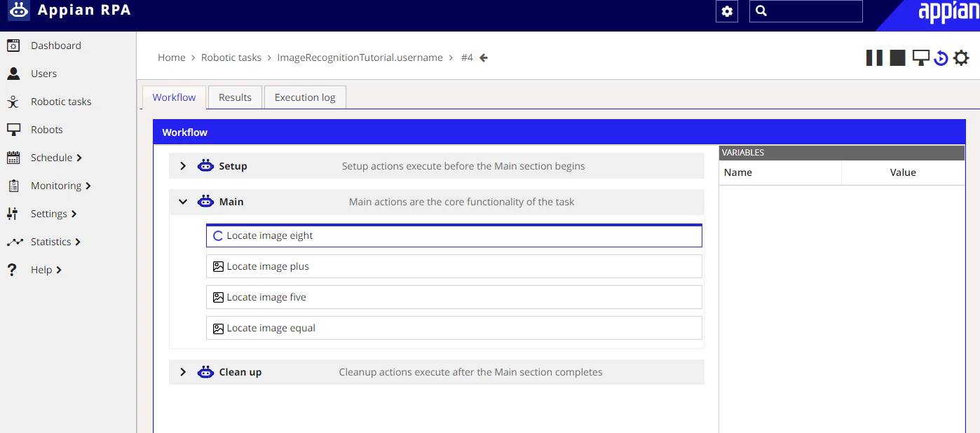Open Robots from sidebar menu
This screenshot has height=433, width=980.
pos(47,130)
